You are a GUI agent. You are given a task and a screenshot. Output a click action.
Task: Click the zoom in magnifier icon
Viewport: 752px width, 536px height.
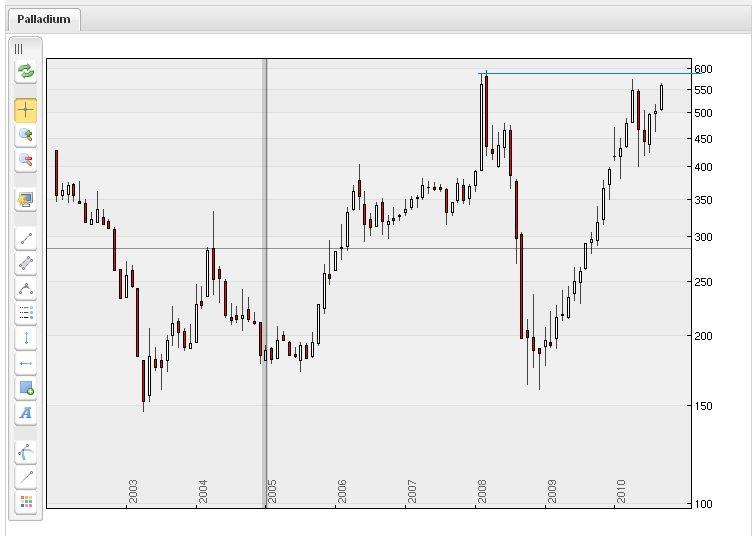coord(26,135)
